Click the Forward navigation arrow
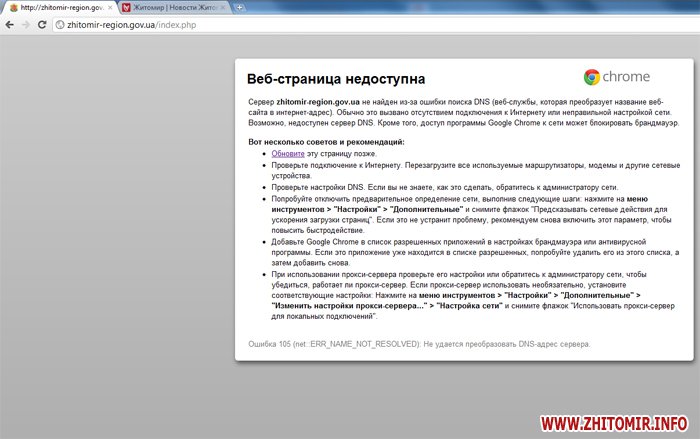Viewport: 700px width, 439px height. point(27,23)
